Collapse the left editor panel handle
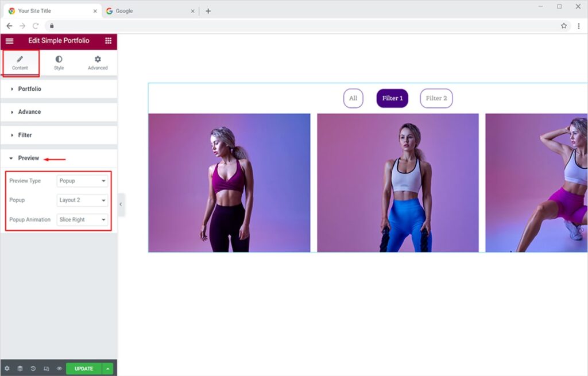The height and width of the screenshot is (376, 588). coord(121,204)
